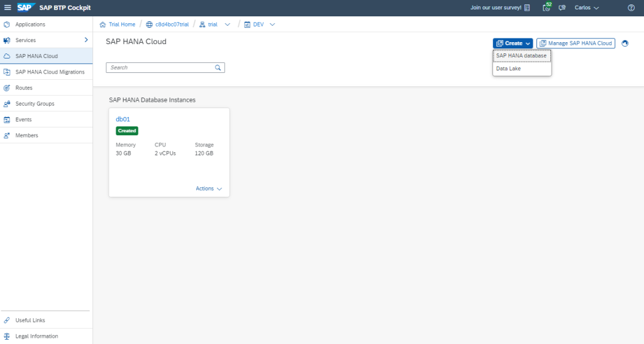
Task: Toggle the Create dropdown button
Action: pyautogui.click(x=513, y=43)
